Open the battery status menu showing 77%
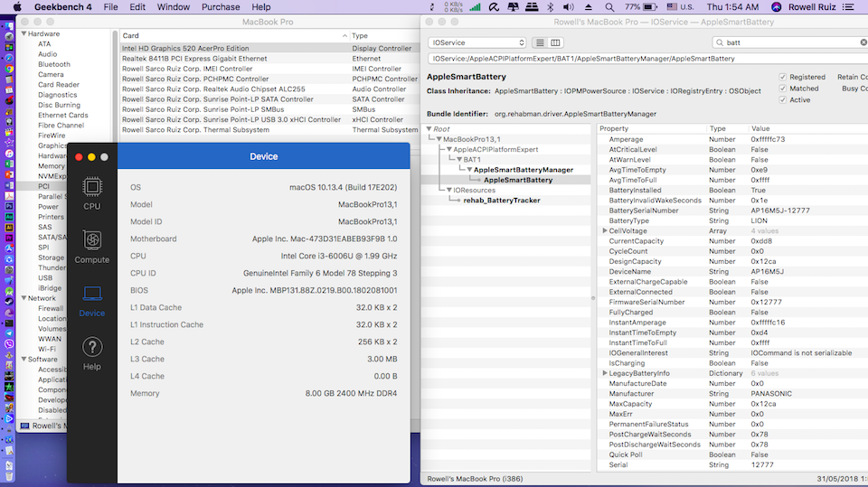Image resolution: width=868 pixels, height=487 pixels. pyautogui.click(x=641, y=7)
